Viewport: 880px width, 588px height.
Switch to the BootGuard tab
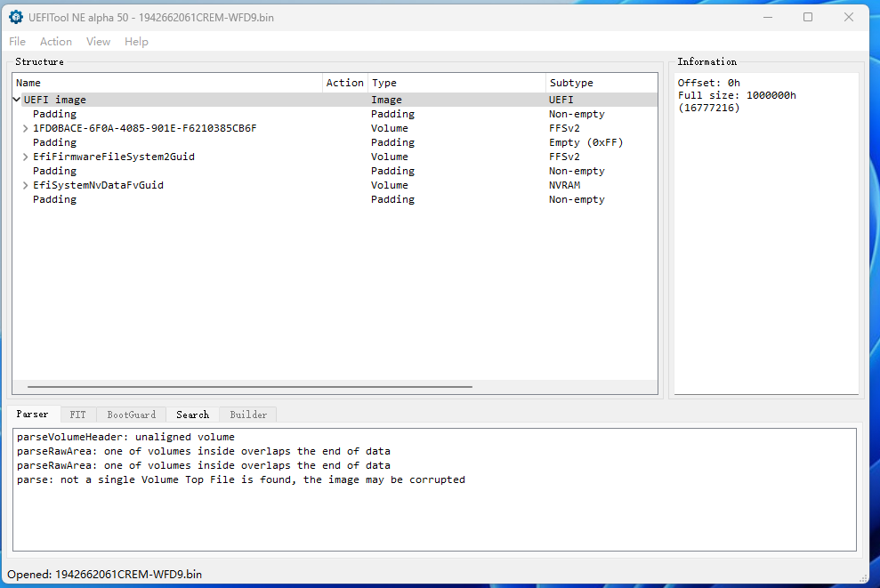tap(132, 415)
